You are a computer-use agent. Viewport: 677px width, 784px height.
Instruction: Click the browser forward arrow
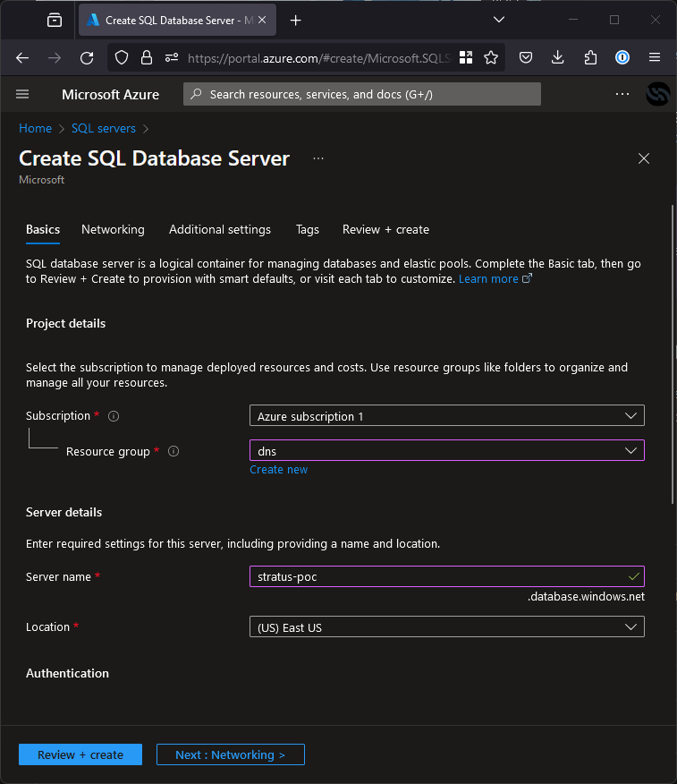55,58
